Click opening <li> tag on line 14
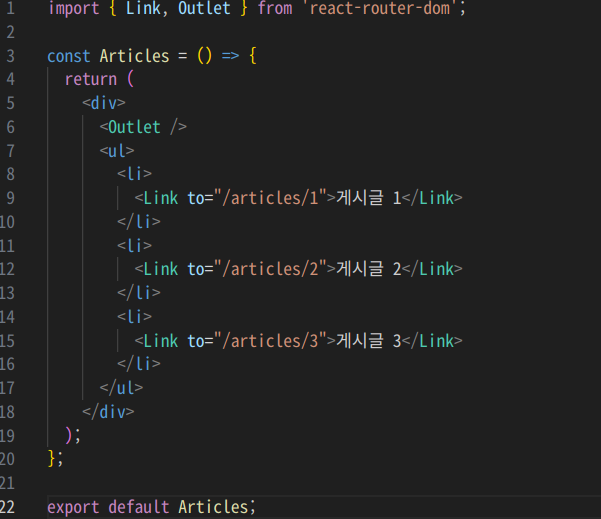 (x=135, y=317)
